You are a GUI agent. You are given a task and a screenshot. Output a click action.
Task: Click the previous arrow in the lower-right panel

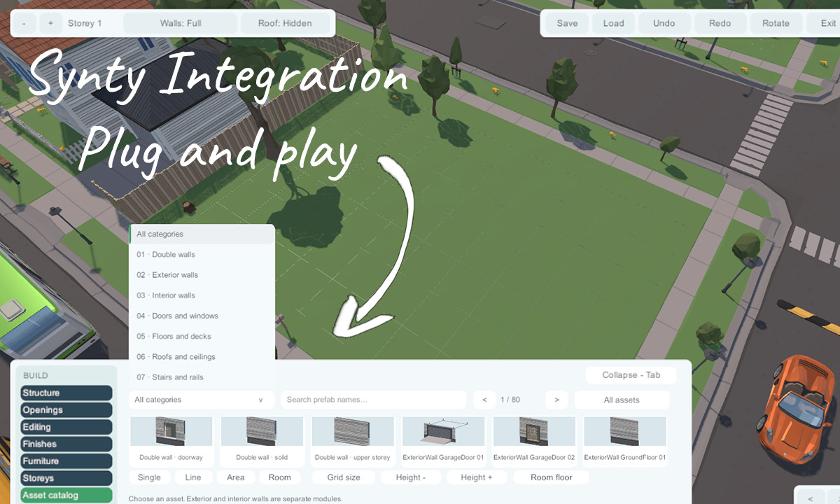pos(811,498)
